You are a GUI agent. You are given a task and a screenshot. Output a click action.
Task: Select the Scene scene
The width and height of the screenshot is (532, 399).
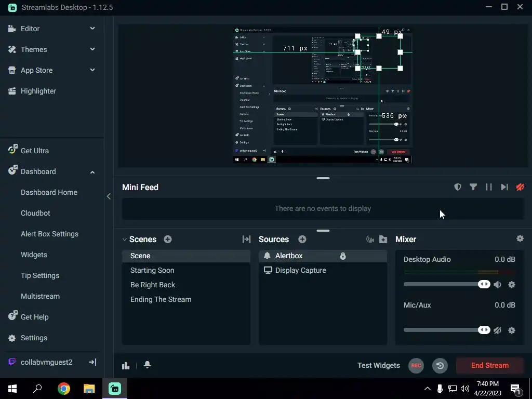(187, 256)
